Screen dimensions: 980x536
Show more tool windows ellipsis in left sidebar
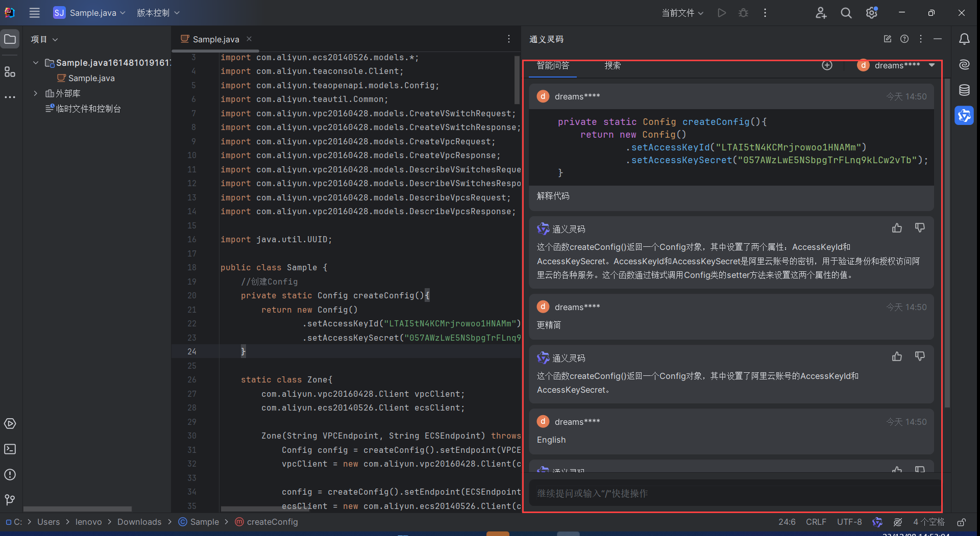click(x=10, y=97)
